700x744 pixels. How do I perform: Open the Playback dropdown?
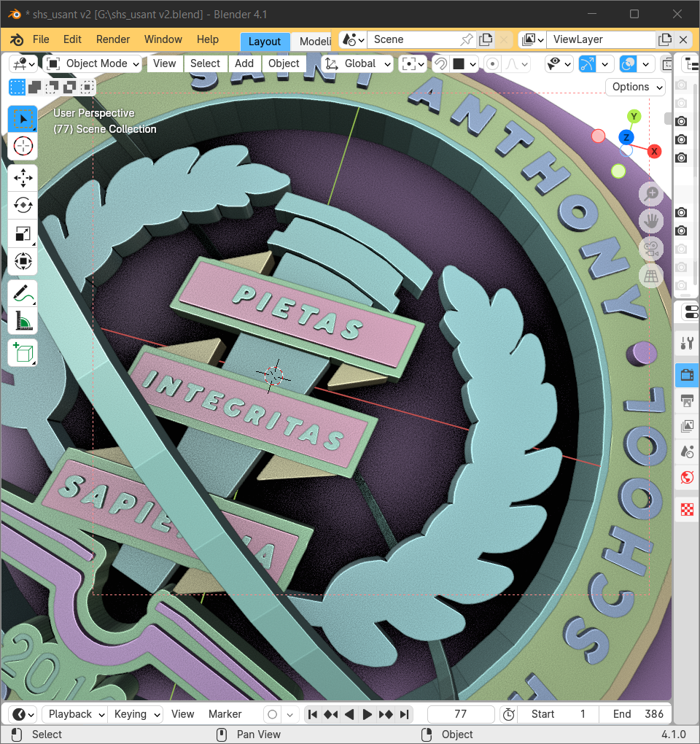click(x=75, y=714)
